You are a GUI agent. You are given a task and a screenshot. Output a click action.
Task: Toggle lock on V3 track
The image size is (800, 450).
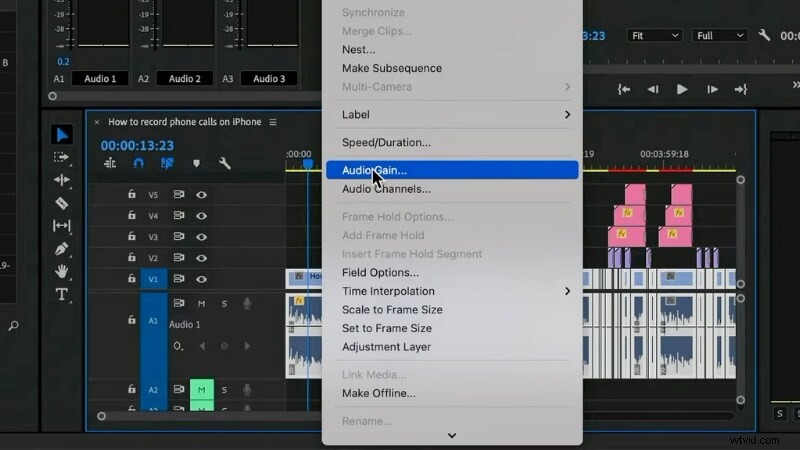pos(132,236)
